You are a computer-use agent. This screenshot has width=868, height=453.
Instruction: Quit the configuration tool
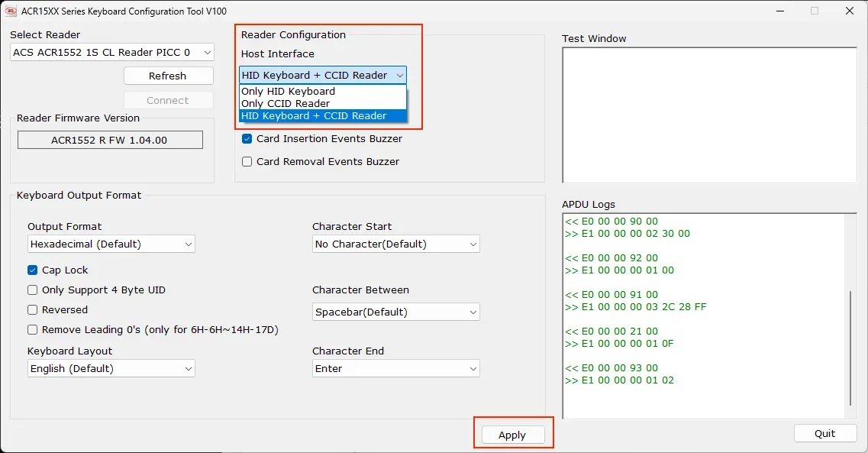coord(824,433)
